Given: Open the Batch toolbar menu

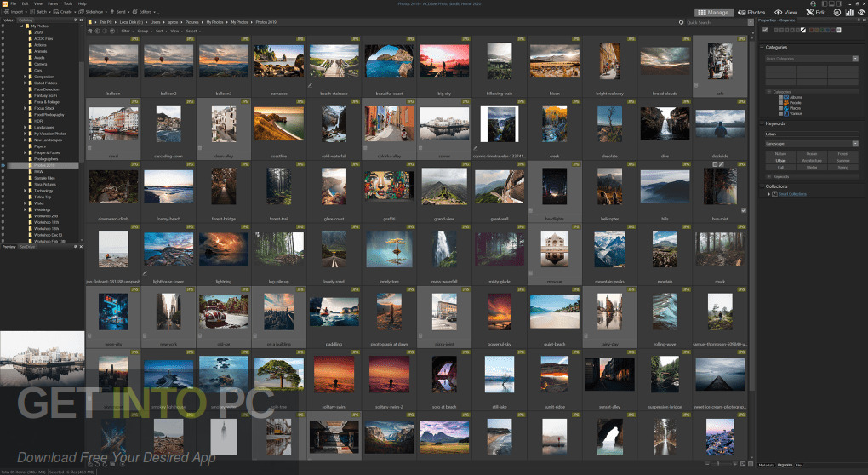Looking at the screenshot, I should pos(40,12).
